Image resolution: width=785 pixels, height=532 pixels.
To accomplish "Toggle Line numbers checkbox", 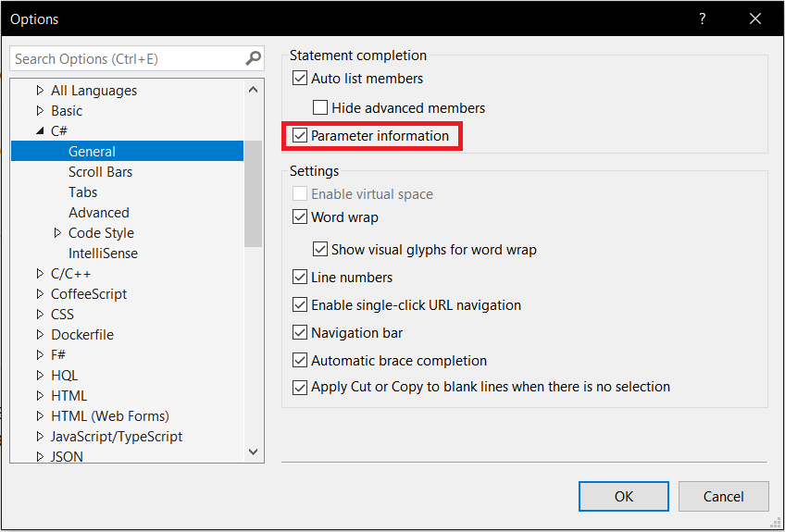I will coord(300,278).
